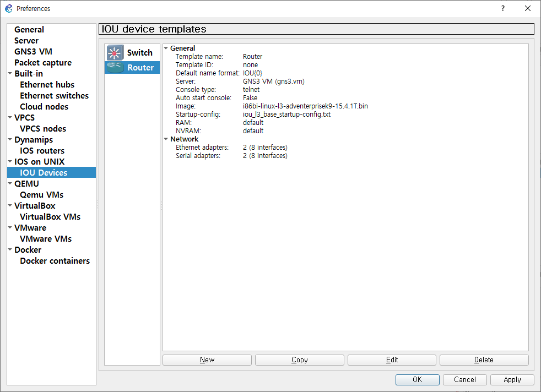Screen dimensions: 541x392
Task: Select IOS routers in sidebar
Action: [42, 151]
